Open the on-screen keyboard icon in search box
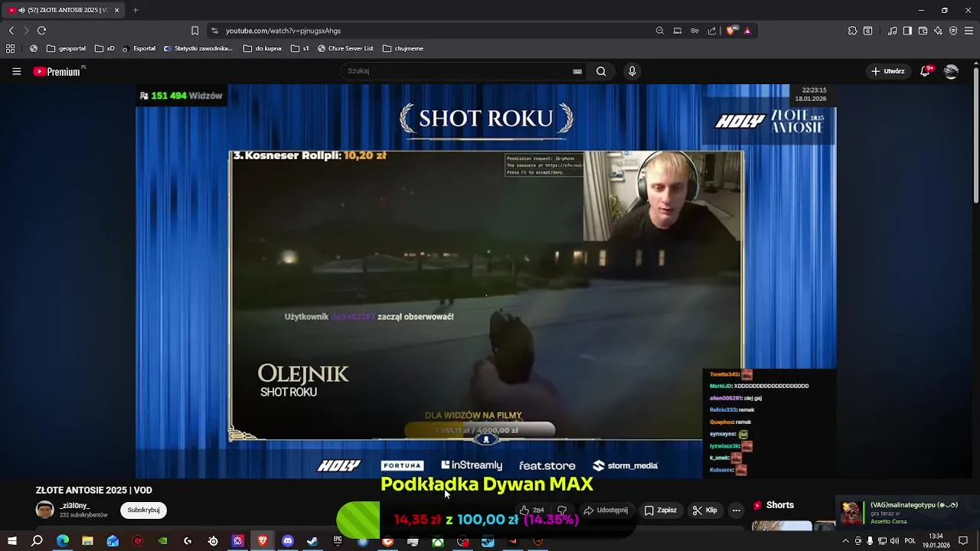 coord(577,71)
